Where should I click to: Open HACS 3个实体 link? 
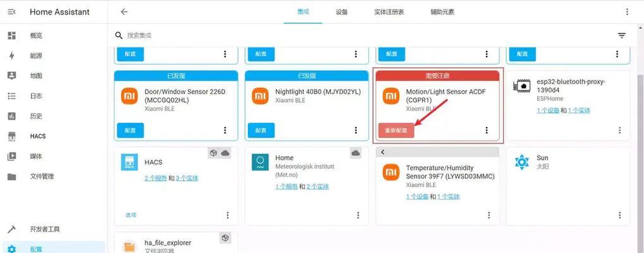click(x=187, y=178)
